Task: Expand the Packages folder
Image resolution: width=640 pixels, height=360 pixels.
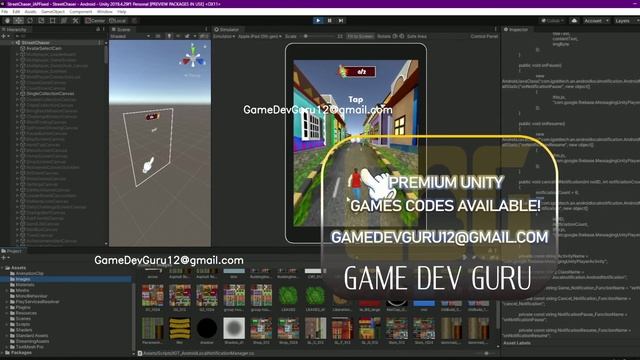Action: pyautogui.click(x=3, y=353)
